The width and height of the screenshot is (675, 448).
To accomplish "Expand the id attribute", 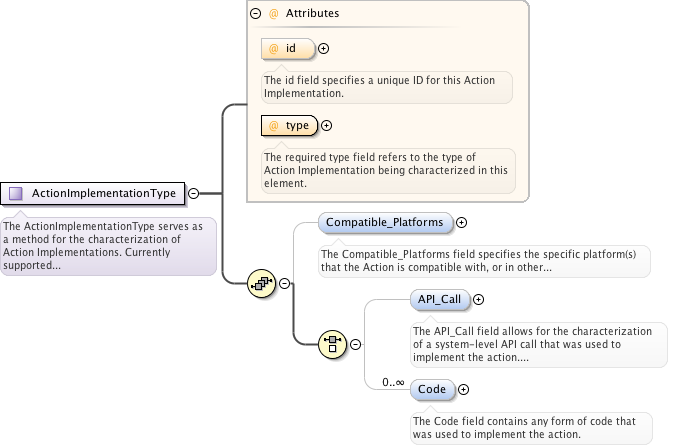I will [x=323, y=48].
